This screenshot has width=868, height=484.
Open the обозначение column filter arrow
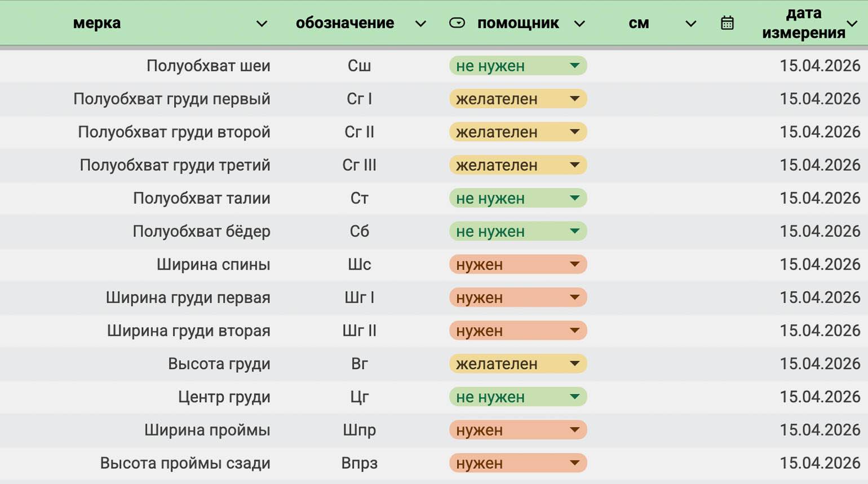tap(420, 24)
